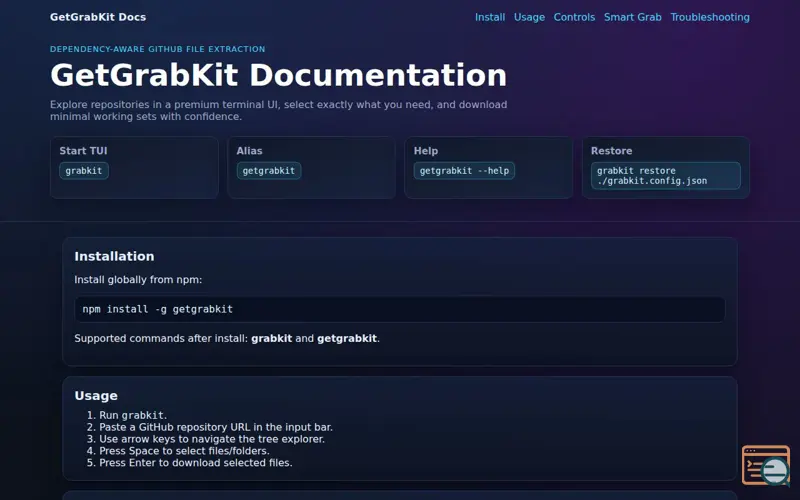This screenshot has width=800, height=500.
Task: Click the getgrabkit --help command chip
Action: coord(464,170)
